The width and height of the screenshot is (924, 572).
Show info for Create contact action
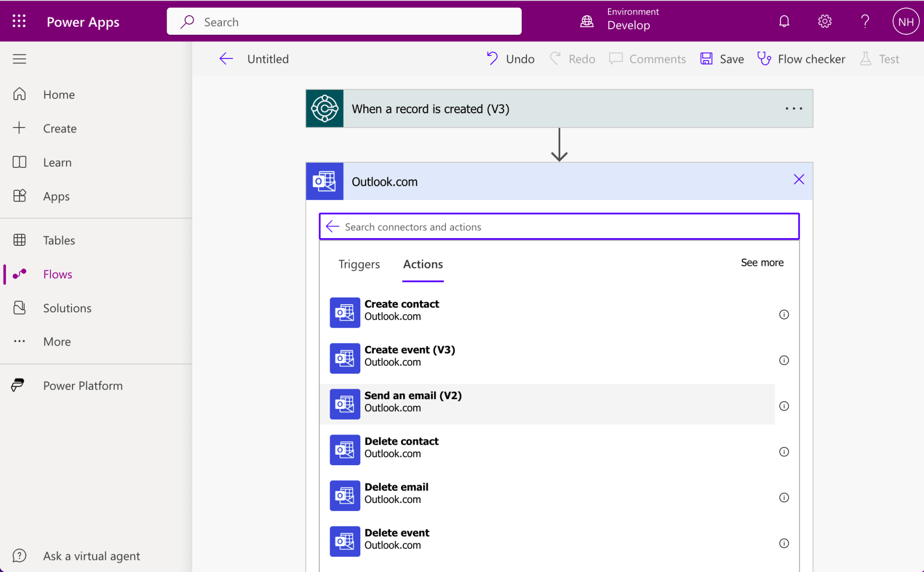point(784,315)
